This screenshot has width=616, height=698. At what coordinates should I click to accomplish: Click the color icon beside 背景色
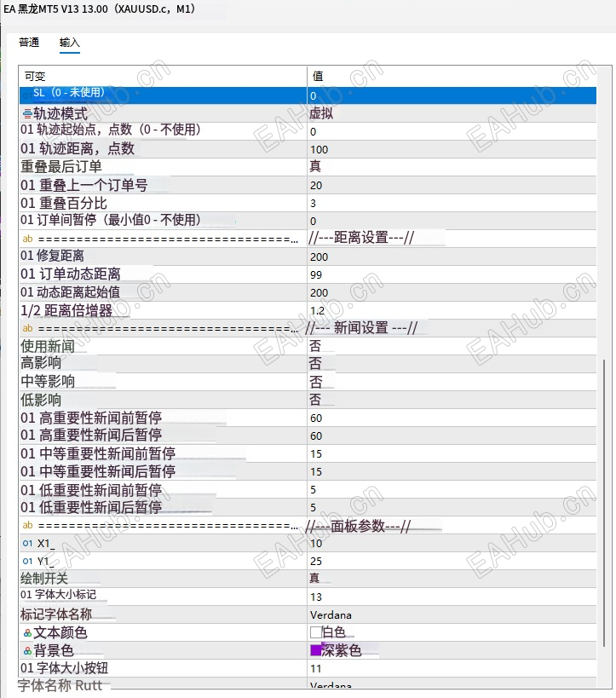[27, 651]
